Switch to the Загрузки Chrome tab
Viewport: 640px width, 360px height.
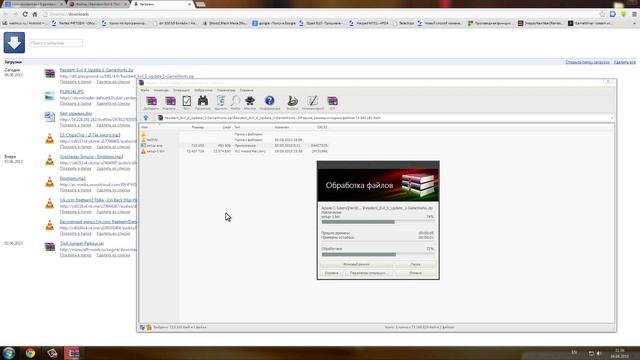click(x=162, y=4)
